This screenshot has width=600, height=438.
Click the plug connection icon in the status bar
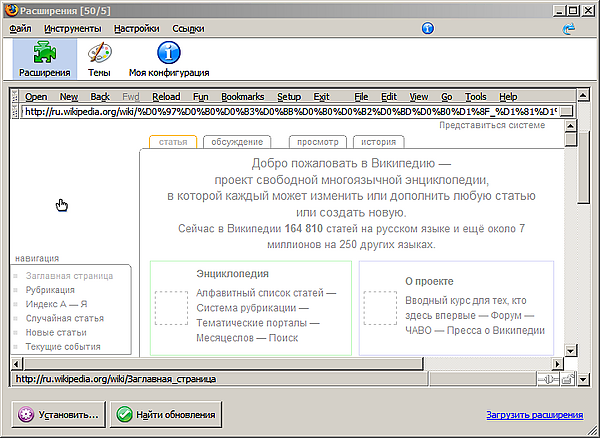point(548,379)
